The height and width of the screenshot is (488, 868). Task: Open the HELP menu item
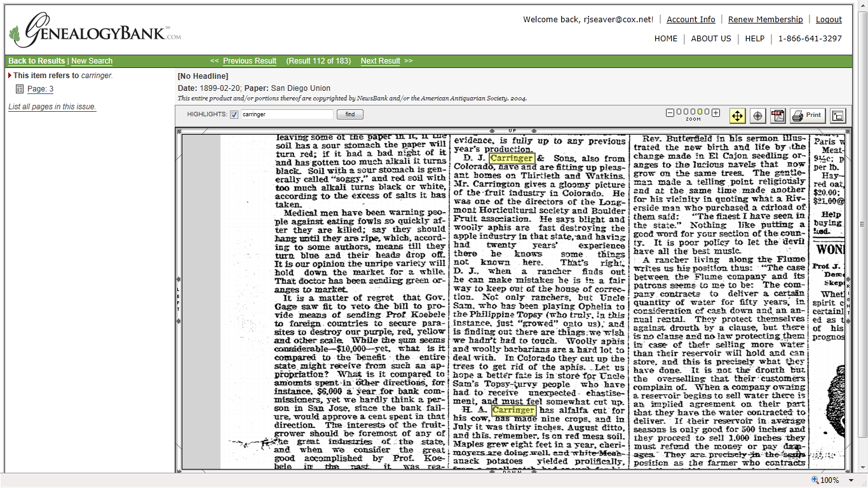pyautogui.click(x=755, y=39)
